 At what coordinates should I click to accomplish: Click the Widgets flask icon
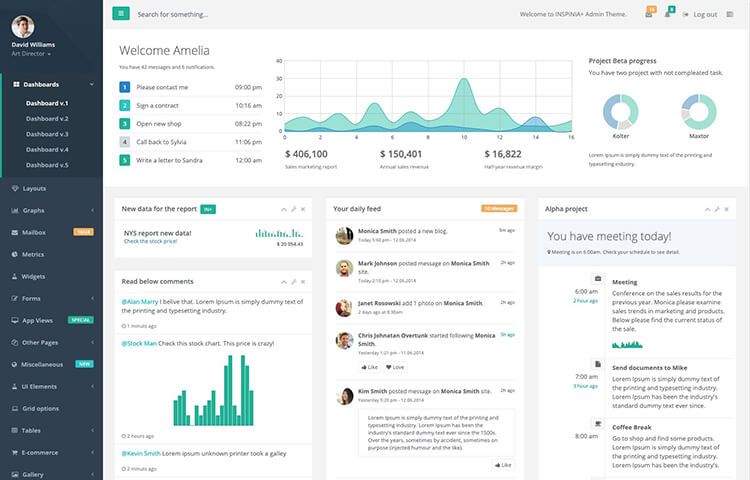click(15, 276)
